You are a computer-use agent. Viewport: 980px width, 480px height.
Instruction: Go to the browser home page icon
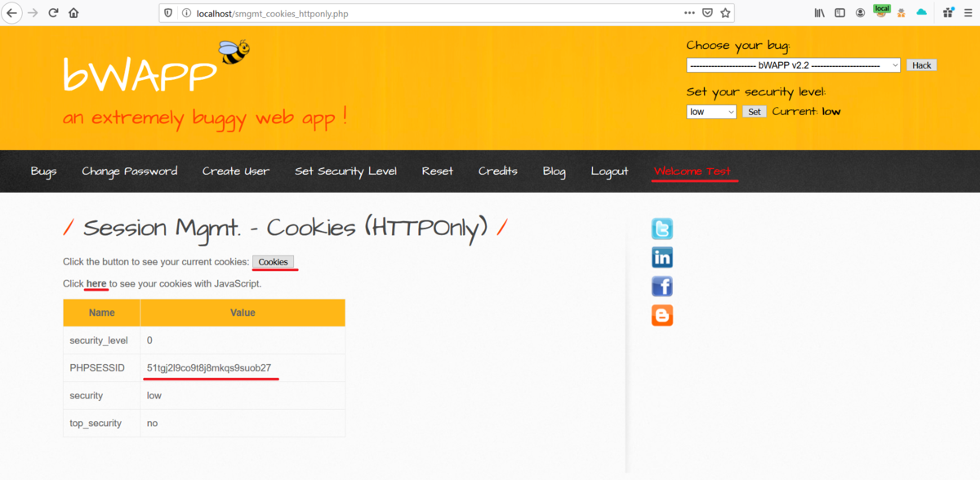click(74, 13)
